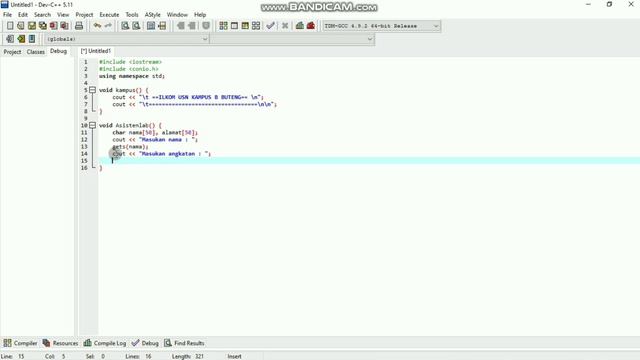Save the current file with toolbar icon
The height and width of the screenshot is (360, 640).
(31, 26)
